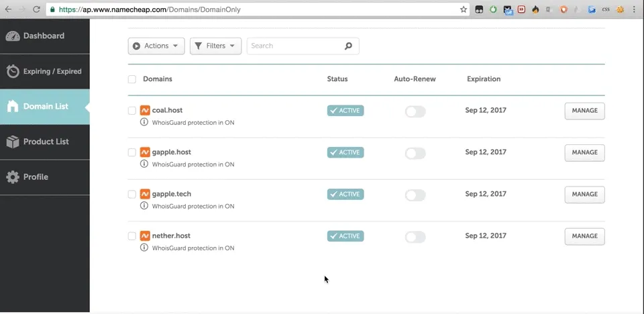Click the search magnifier icon

tap(348, 46)
